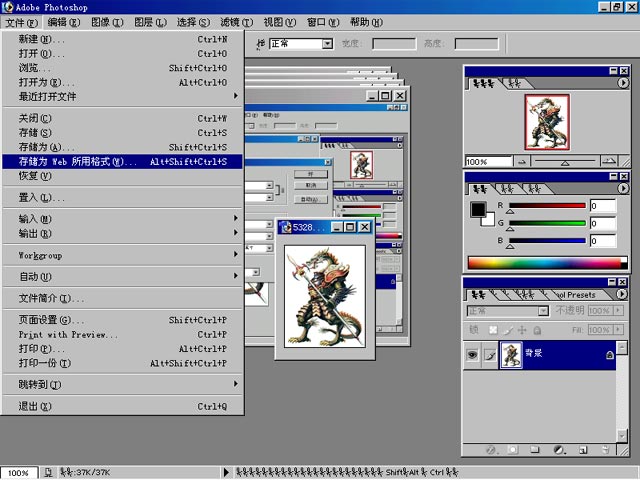Expand the Workgroup submenu
Screen dimensions: 640x480
pyautogui.click(x=121, y=256)
